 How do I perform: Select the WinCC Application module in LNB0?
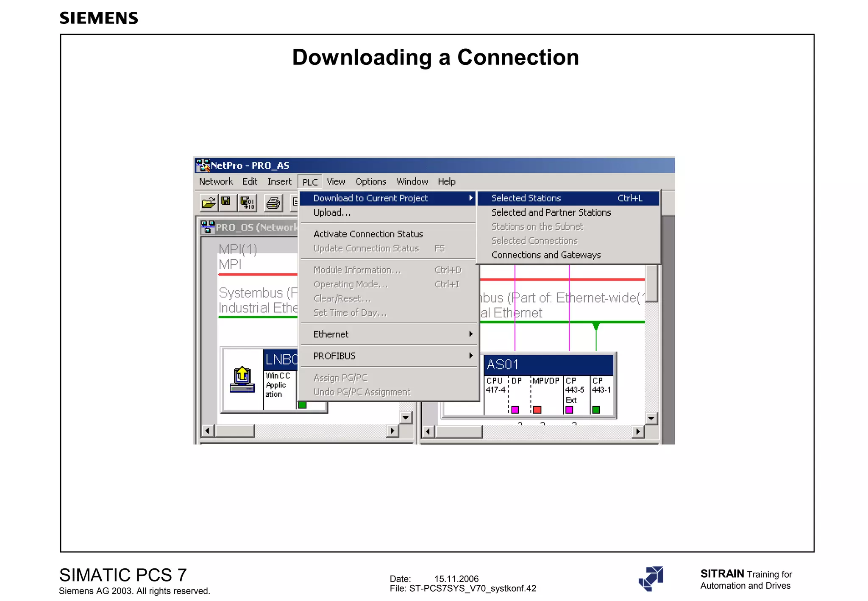click(279, 390)
